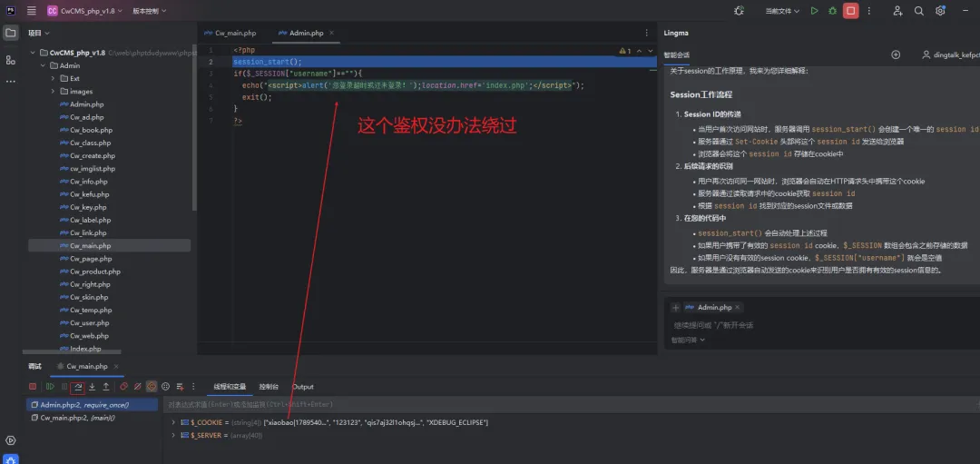
Task: Step into in debug toolbar
Action: coord(92,387)
